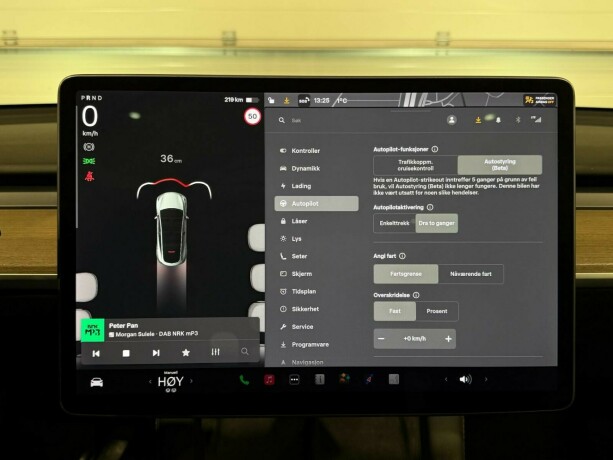Open the Lading menu
The image size is (613, 460).
tap(296, 186)
